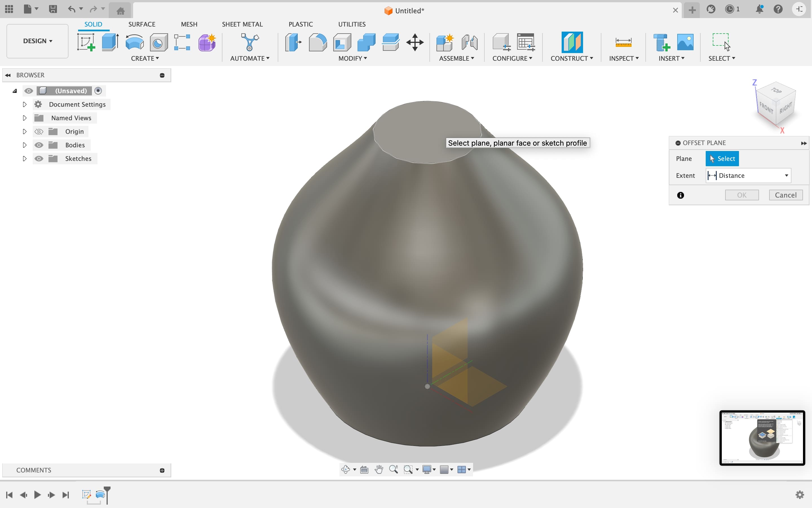Click the vase top planar face
The width and height of the screenshot is (812, 508).
point(427,132)
